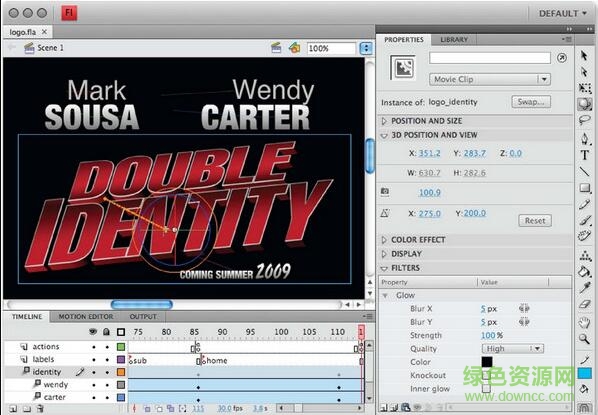This screenshot has height=415, width=598.
Task: Expand the Color Effect section
Action: tap(384, 240)
